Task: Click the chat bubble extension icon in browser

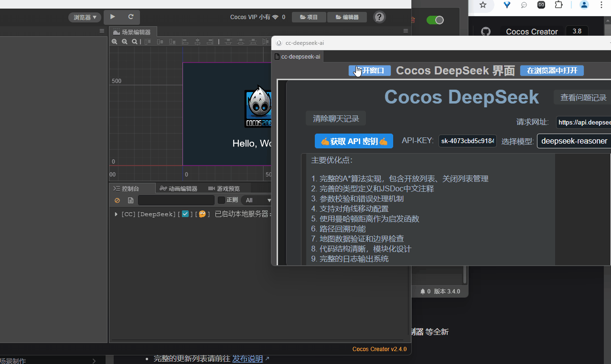Action: point(524,5)
